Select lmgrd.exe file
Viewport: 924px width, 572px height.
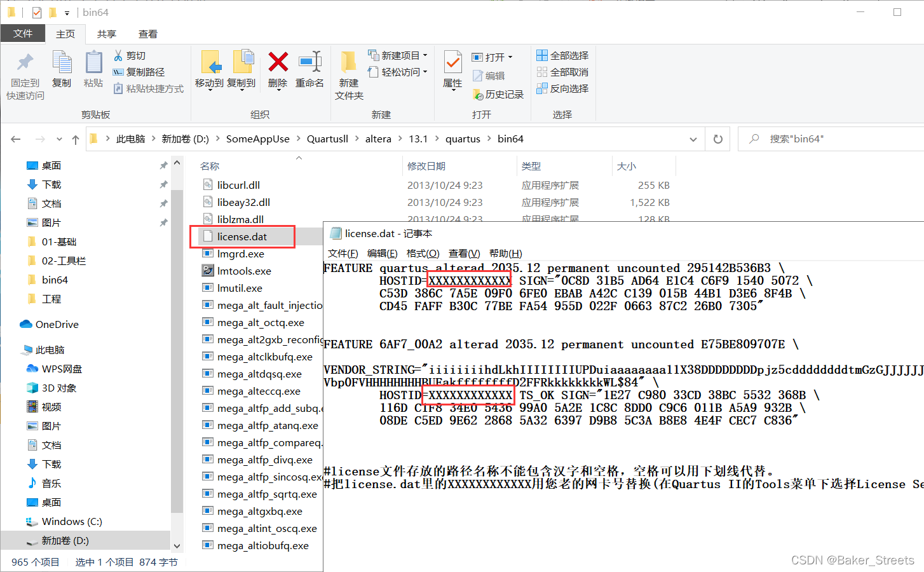(x=241, y=254)
